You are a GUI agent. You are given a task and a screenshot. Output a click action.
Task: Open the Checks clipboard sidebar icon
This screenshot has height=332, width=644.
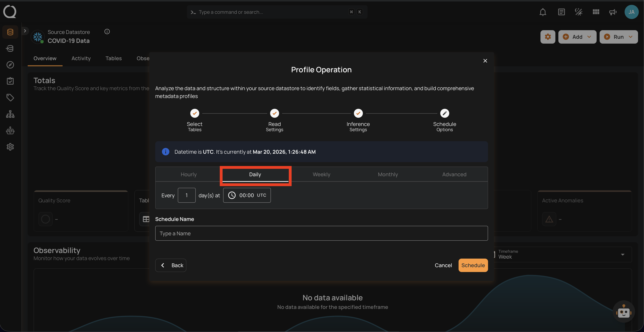pos(10,81)
